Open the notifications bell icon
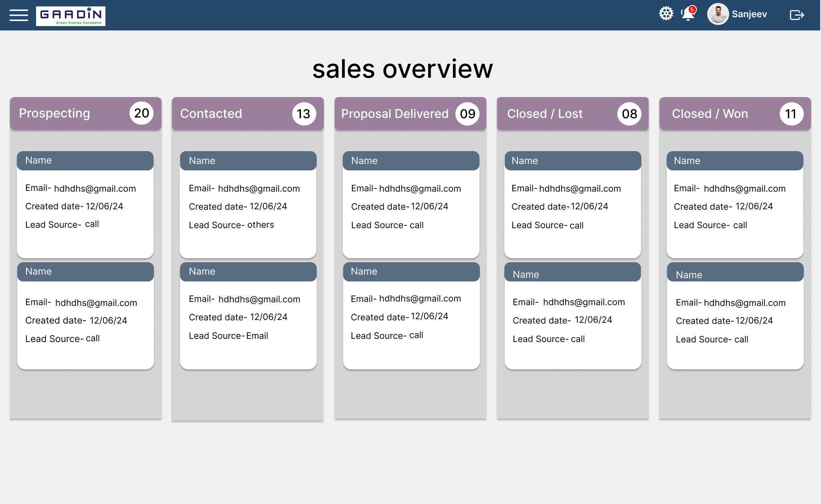This screenshot has height=504, width=821. (688, 14)
